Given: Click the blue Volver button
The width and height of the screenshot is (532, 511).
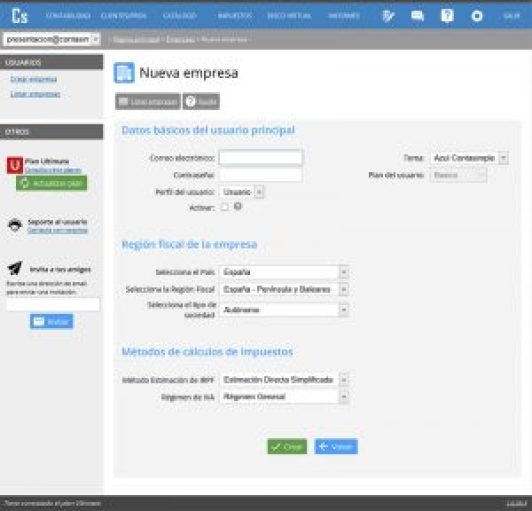Looking at the screenshot, I should pyautogui.click(x=336, y=447).
